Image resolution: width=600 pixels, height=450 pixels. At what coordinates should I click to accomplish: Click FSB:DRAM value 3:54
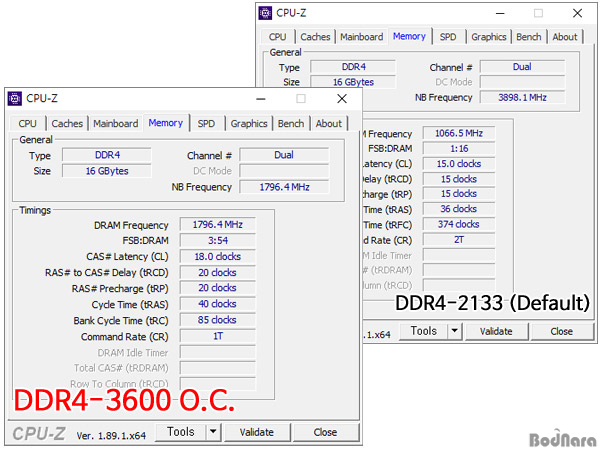click(217, 241)
